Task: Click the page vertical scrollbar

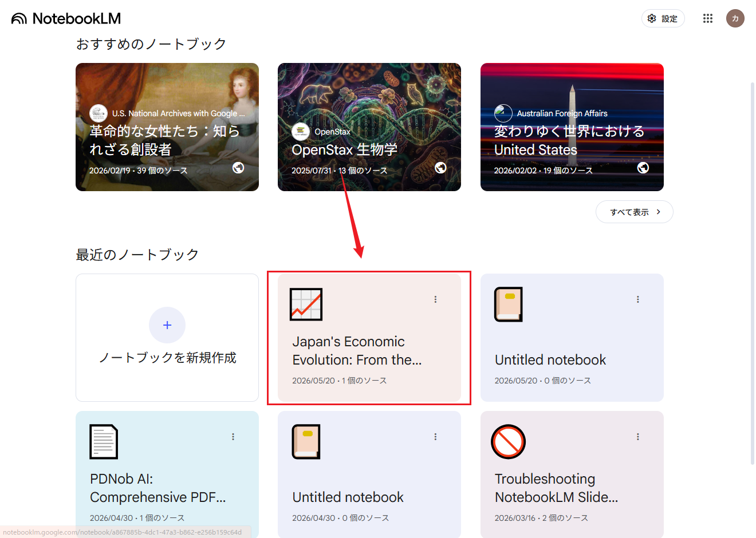Action: pyautogui.click(x=753, y=273)
